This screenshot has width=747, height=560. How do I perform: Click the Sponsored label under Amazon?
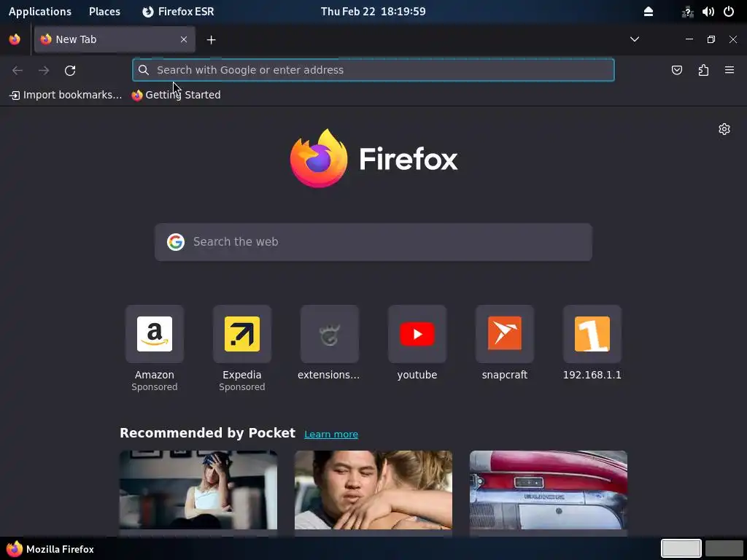tap(155, 387)
